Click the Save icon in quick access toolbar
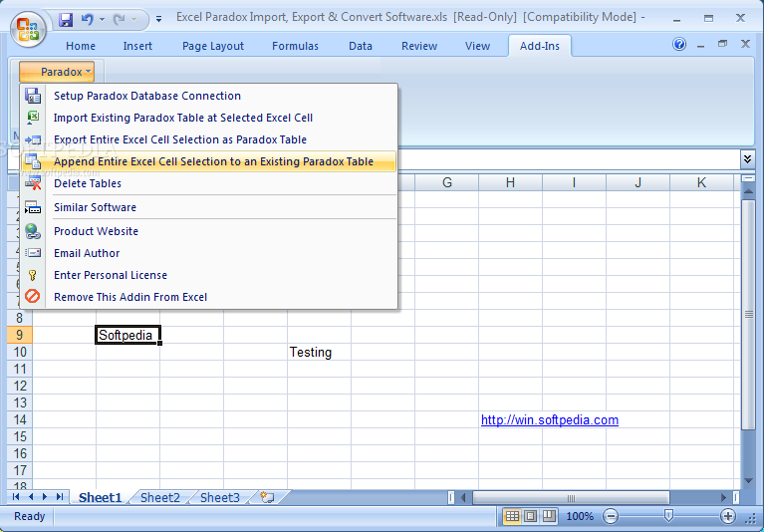Image resolution: width=764 pixels, height=532 pixels. click(66, 20)
